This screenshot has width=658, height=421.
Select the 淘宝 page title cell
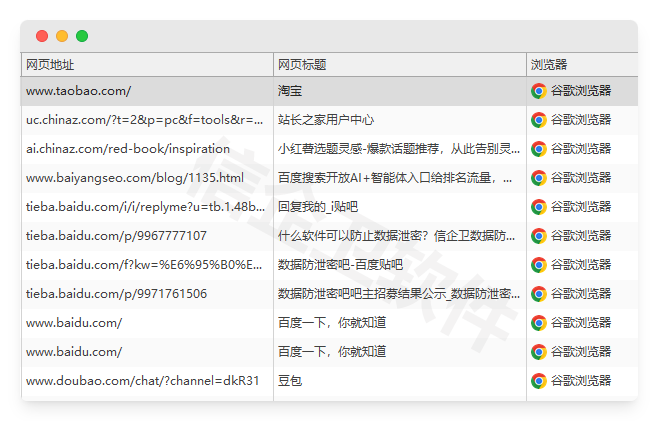(x=290, y=91)
